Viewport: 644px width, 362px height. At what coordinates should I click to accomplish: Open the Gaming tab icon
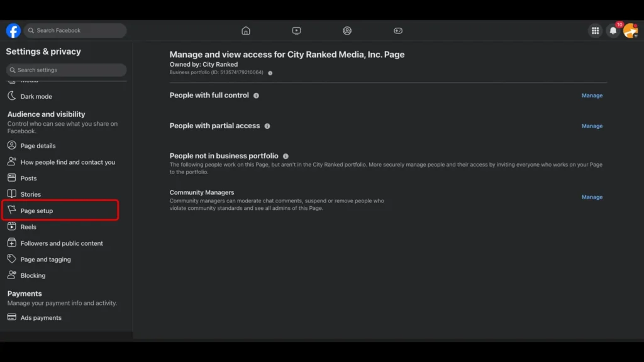398,31
